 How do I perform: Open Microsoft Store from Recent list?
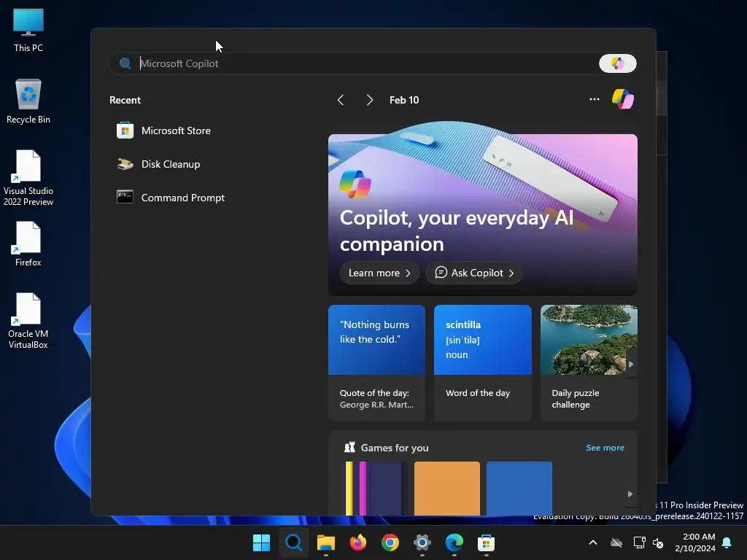tap(163, 131)
